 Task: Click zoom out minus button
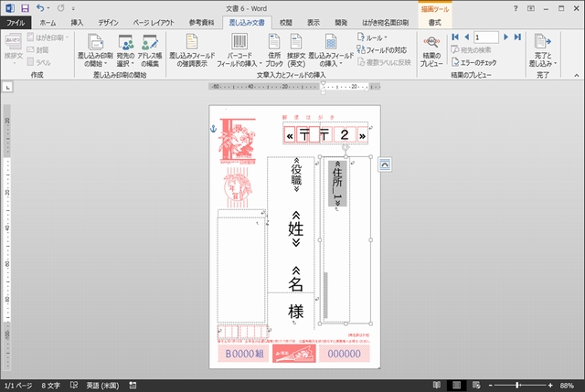[x=491, y=386]
